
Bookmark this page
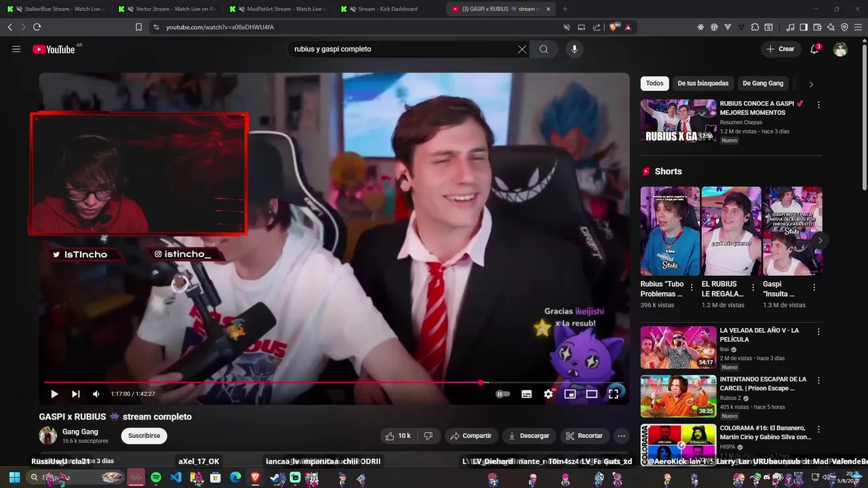click(138, 27)
